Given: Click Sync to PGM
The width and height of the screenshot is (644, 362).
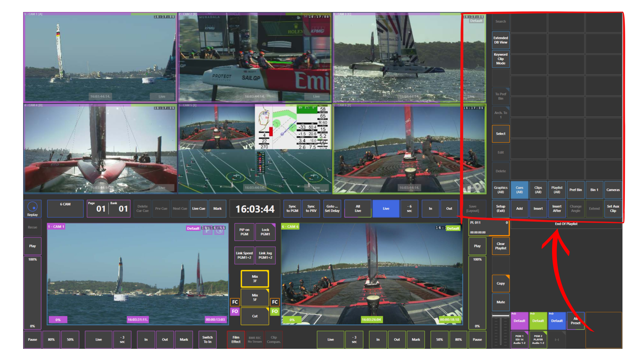Looking at the screenshot, I should pyautogui.click(x=292, y=209).
